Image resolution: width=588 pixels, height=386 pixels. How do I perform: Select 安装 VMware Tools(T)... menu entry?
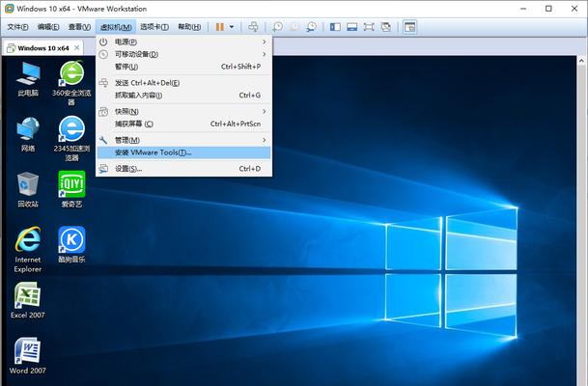pos(183,152)
